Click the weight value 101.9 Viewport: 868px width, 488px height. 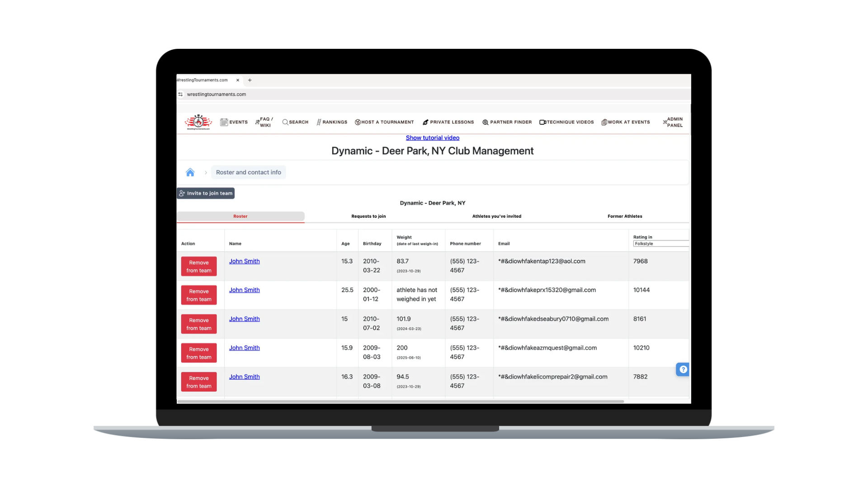pyautogui.click(x=404, y=319)
